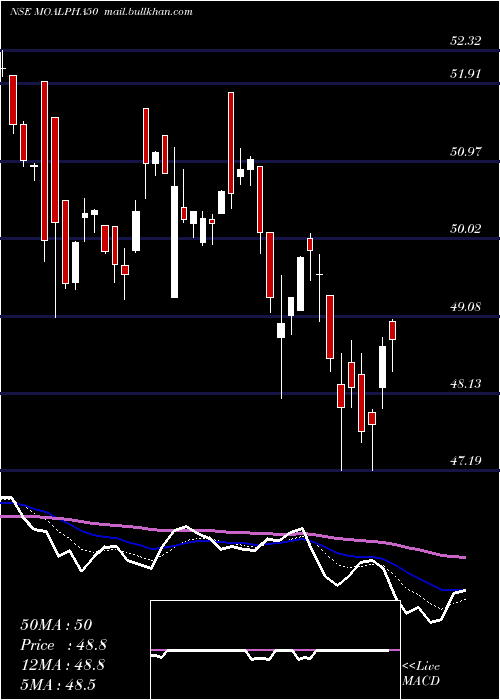Click the NSE MOALPHA50 ticker label

pyautogui.click(x=55, y=12)
